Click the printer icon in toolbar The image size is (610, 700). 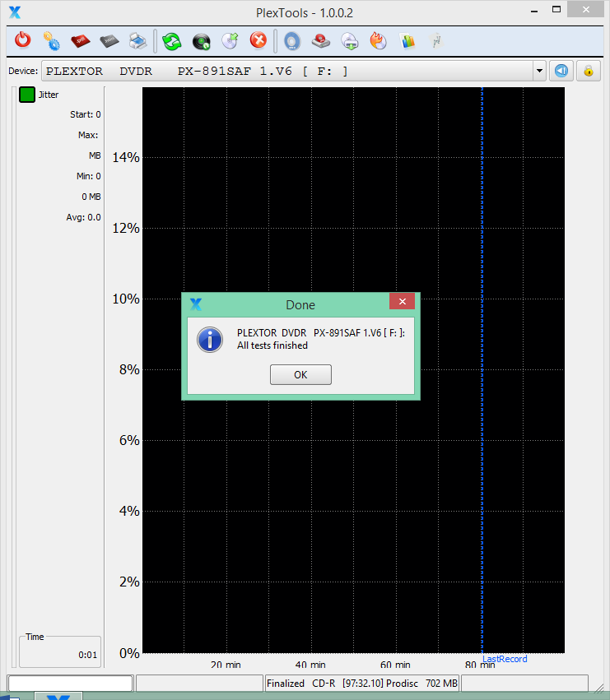coord(138,41)
